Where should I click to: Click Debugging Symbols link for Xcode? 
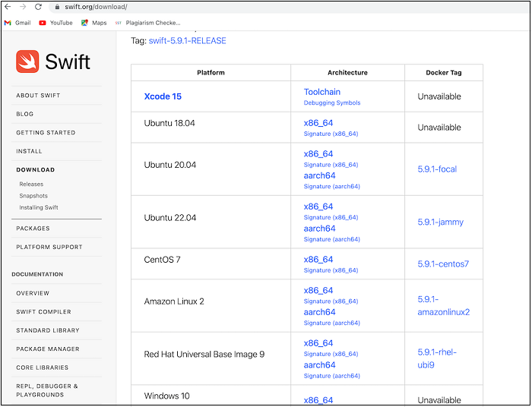332,103
